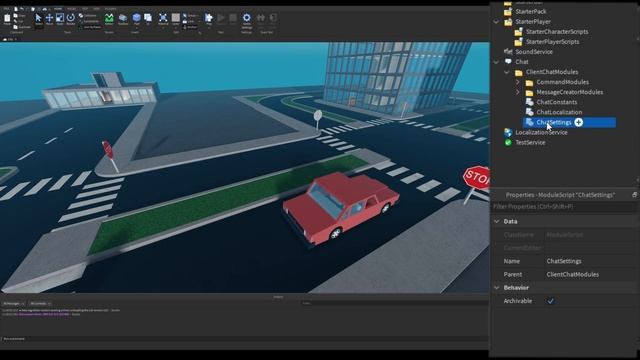Open the Terrain Editor
Screen dimensions: 640x360
[109, 19]
